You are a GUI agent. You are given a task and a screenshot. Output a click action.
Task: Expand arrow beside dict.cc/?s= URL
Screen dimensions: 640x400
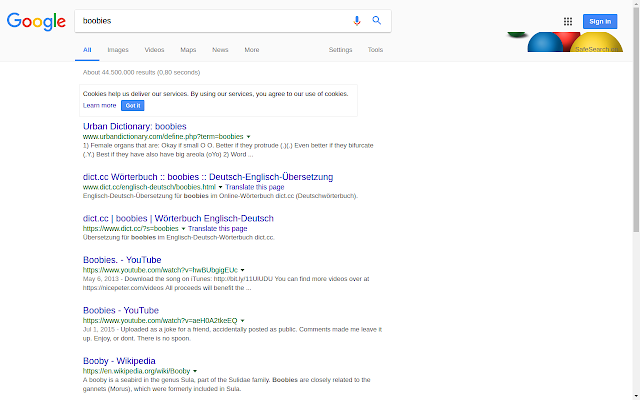tap(183, 229)
